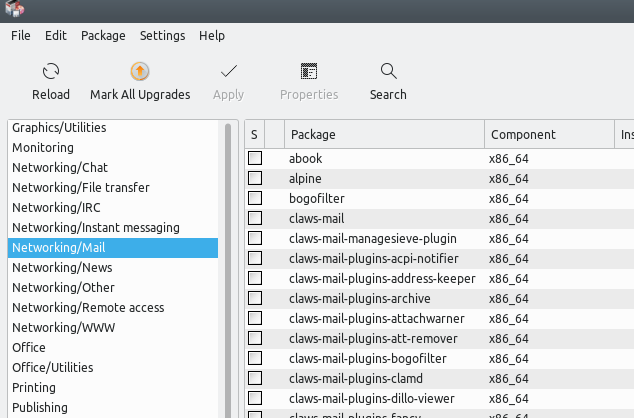Click the category list vertical scrollbar
The width and height of the screenshot is (634, 418).
coord(228,270)
